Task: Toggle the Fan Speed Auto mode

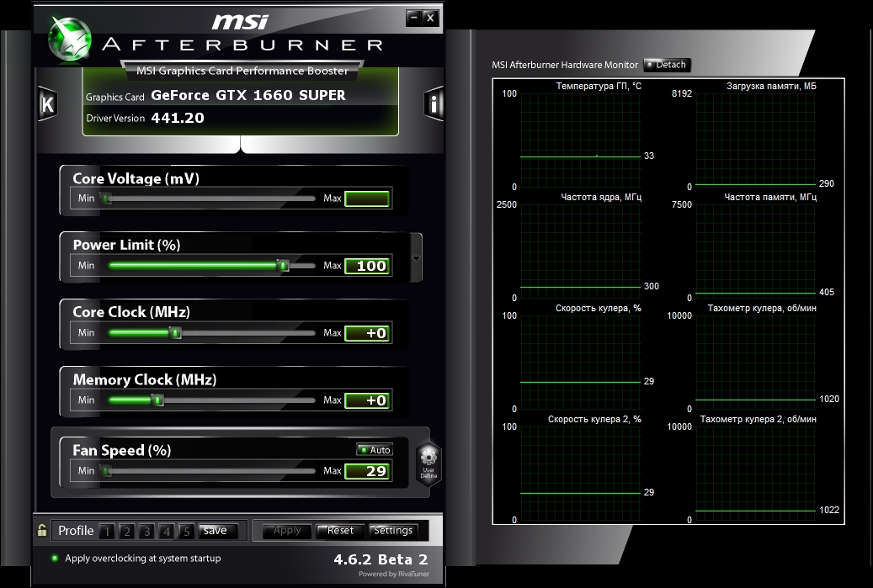Action: click(x=375, y=450)
